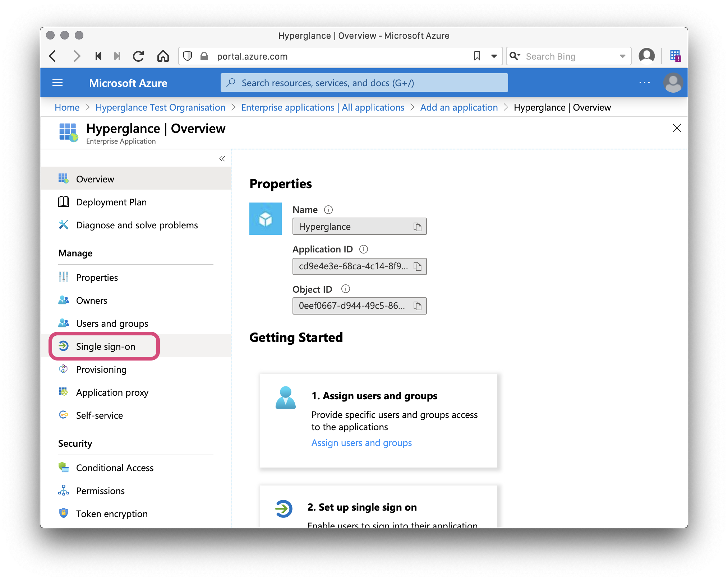Viewport: 728px width, 581px height.
Task: Copy the Object ID using its copy icon
Action: [418, 306]
